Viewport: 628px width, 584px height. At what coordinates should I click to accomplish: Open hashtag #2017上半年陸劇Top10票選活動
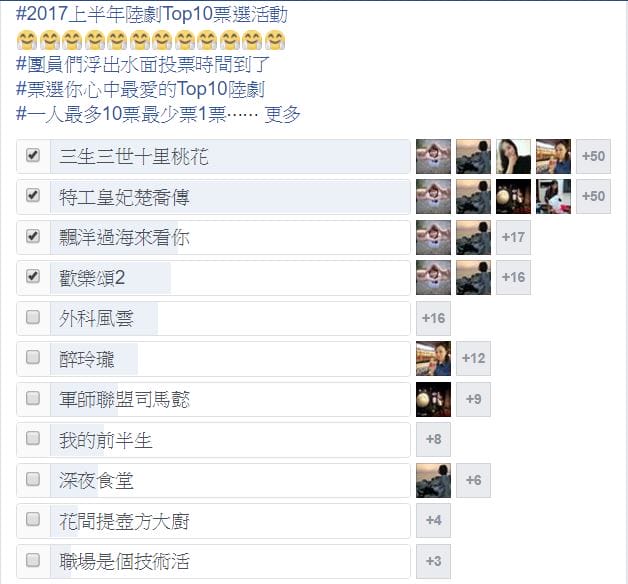coord(151,14)
